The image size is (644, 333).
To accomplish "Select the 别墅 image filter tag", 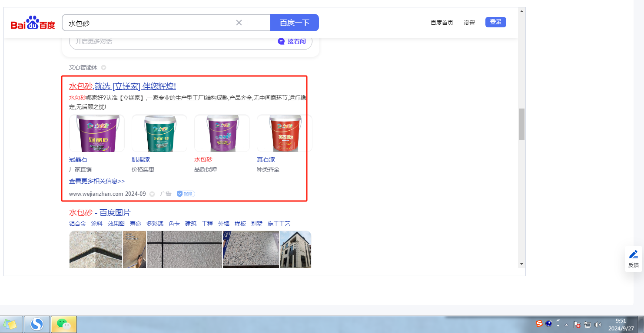I will pyautogui.click(x=257, y=224).
